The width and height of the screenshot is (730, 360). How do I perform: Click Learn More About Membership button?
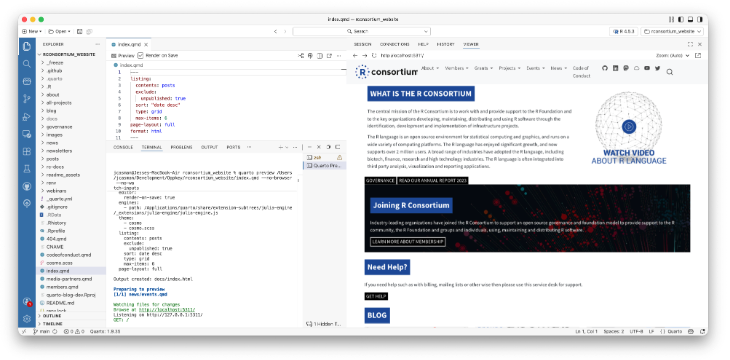pos(407,242)
